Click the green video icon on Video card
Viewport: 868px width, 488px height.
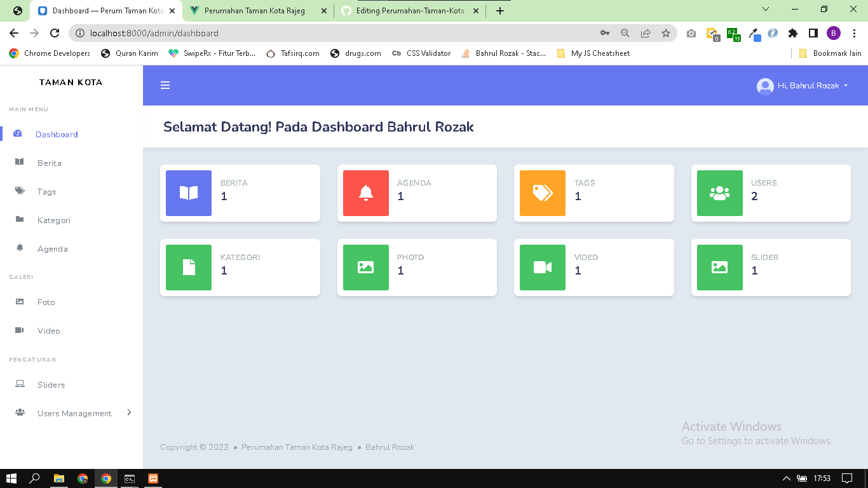[x=543, y=268]
